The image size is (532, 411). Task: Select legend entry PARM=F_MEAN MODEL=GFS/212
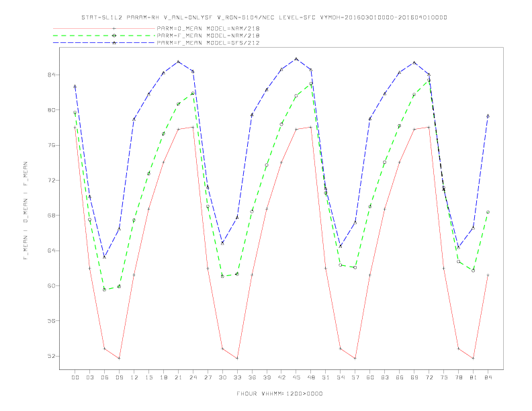(x=208, y=43)
